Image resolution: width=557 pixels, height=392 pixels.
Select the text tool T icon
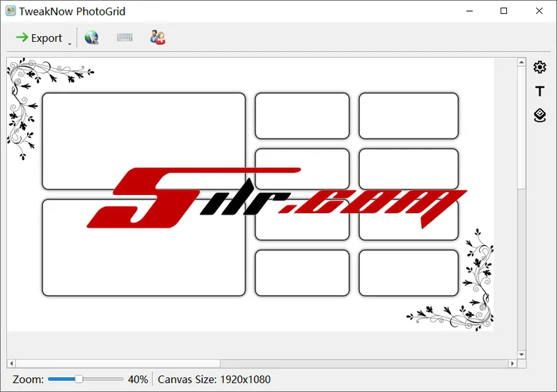click(540, 91)
